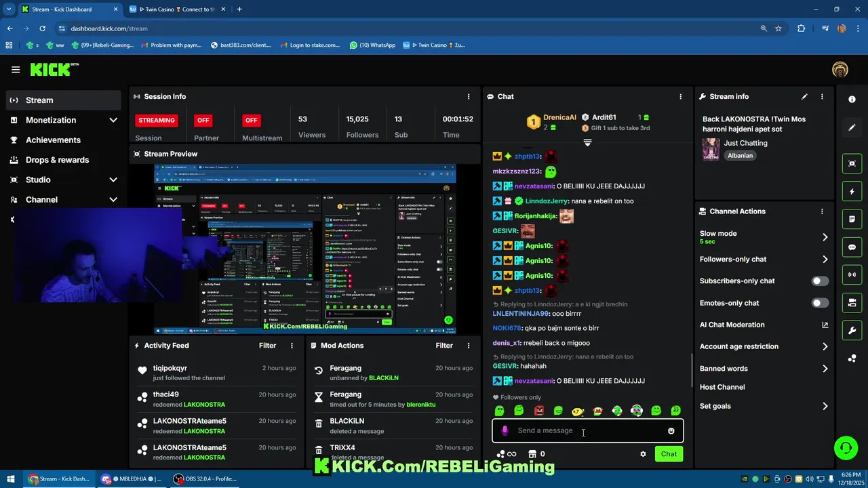Click the stream preview thumbnail
The image size is (868, 488).
click(305, 249)
